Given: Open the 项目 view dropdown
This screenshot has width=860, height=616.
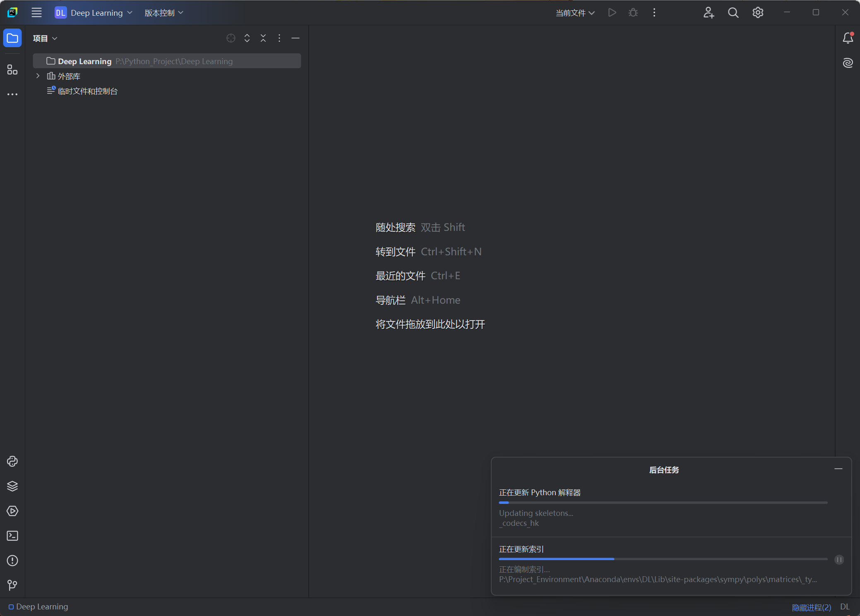Looking at the screenshot, I should pos(45,38).
